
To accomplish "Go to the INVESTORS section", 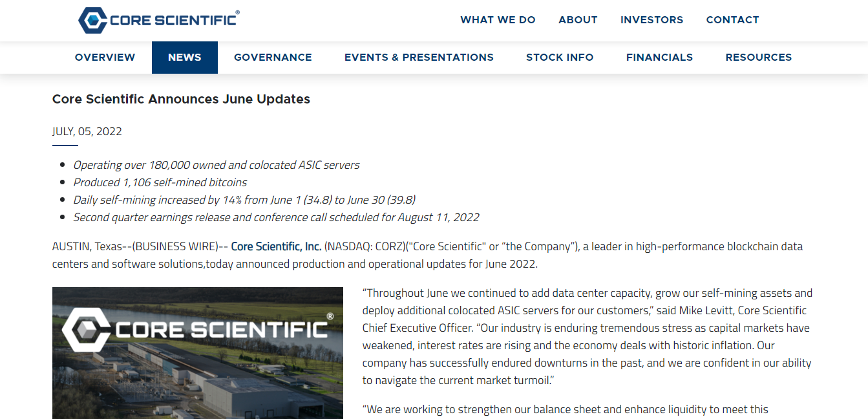I will tap(651, 20).
